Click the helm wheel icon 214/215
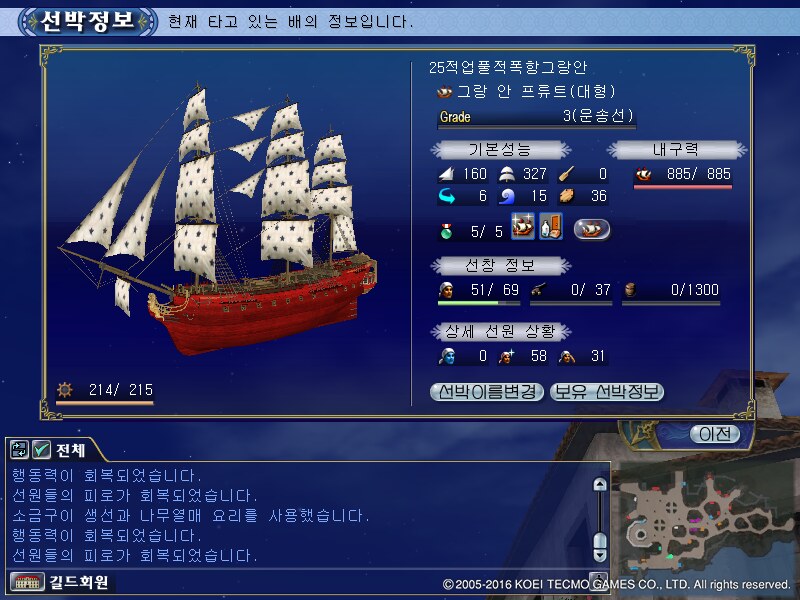This screenshot has width=800, height=600. pos(65,390)
